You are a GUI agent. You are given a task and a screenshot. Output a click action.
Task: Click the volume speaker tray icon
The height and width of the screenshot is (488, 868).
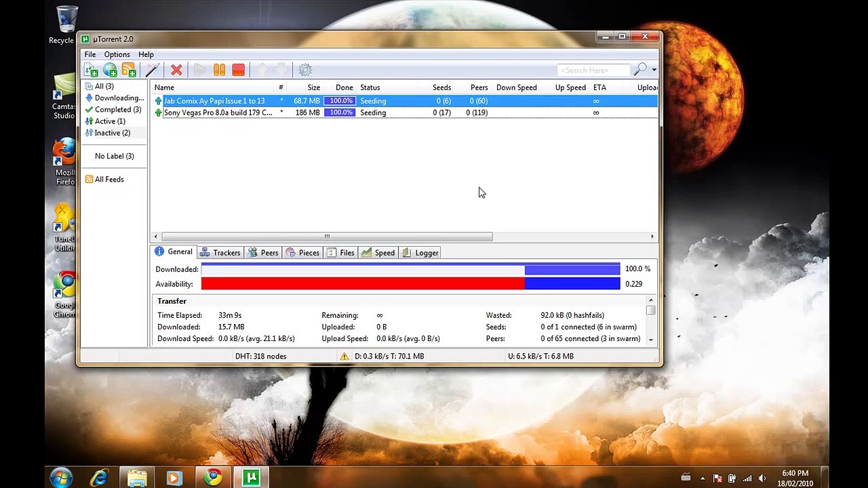coord(762,478)
